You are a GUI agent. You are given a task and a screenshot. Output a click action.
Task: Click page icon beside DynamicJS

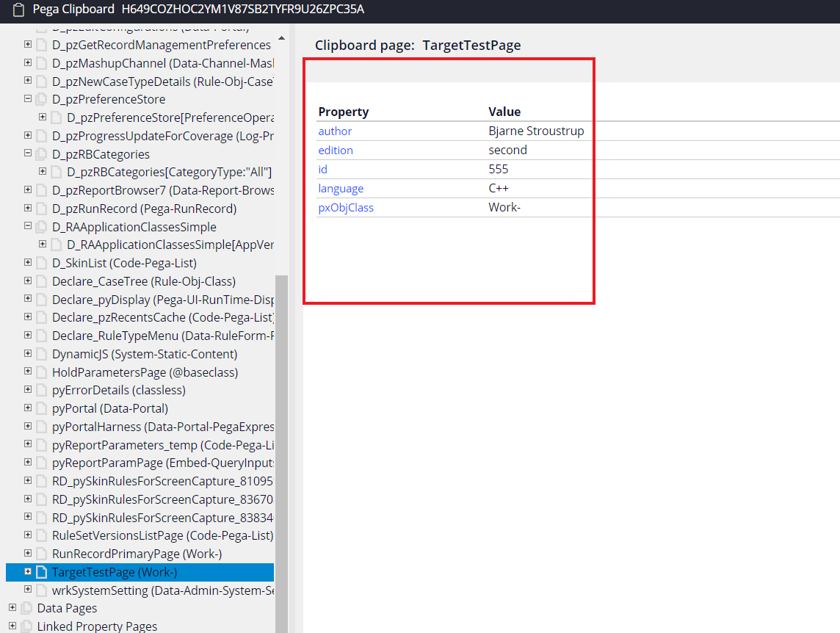41,354
